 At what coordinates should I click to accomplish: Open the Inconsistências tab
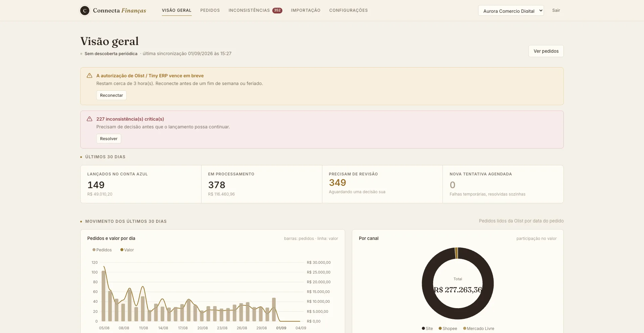[249, 10]
